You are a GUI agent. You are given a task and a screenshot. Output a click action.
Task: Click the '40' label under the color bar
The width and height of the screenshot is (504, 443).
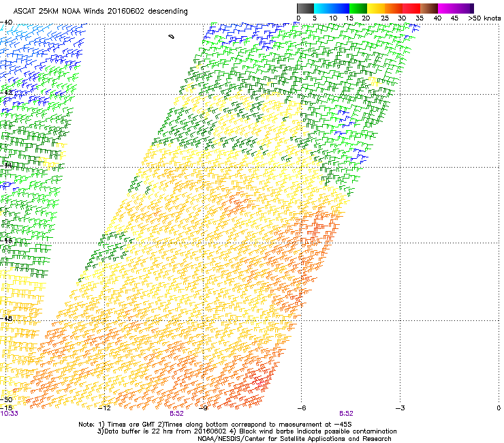tap(437, 18)
